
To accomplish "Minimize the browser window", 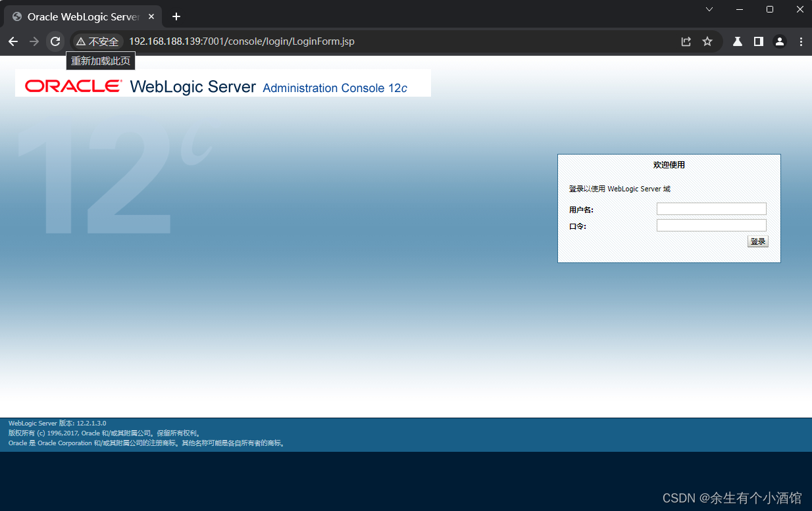I will (740, 9).
